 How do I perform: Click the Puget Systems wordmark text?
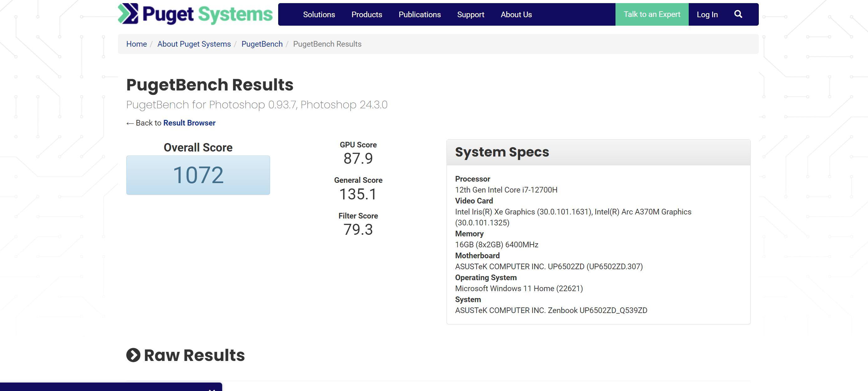pyautogui.click(x=207, y=14)
